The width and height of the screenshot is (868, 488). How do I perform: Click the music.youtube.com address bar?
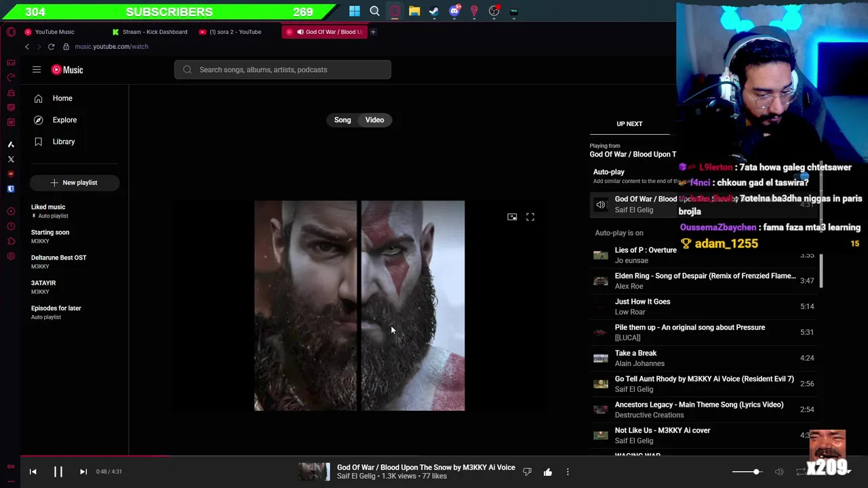pos(111,47)
